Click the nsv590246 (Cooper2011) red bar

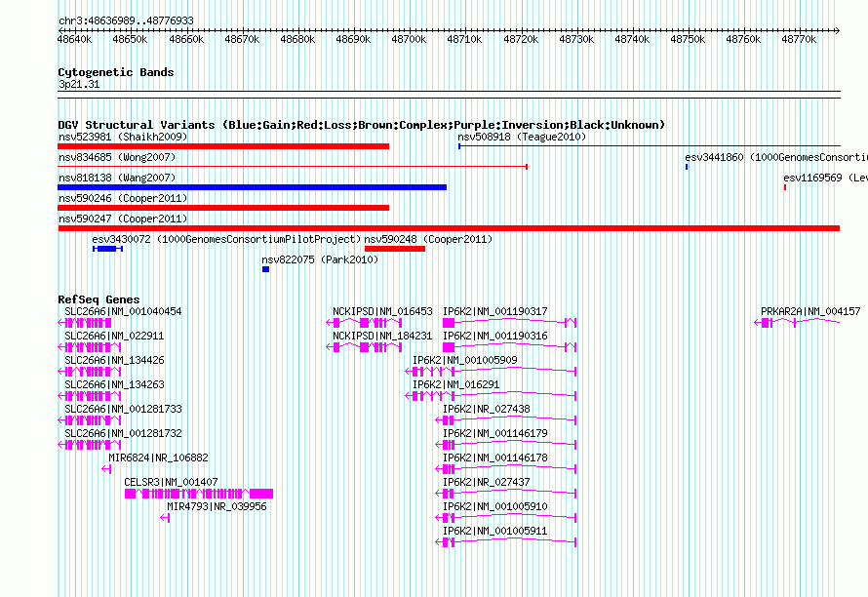(223, 208)
